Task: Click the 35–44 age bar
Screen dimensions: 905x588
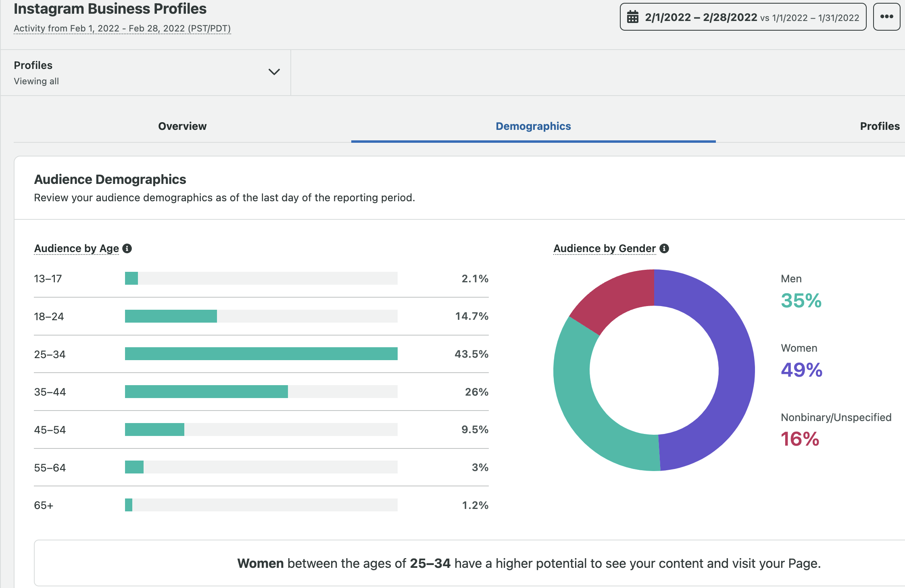Action: [206, 392]
